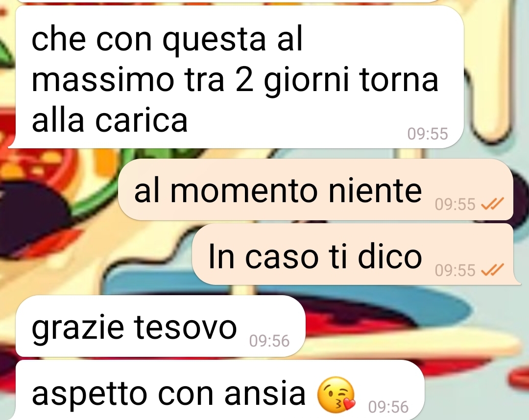
Task: Tap double check marks on 'In caso ti dico'
Action: (x=492, y=270)
